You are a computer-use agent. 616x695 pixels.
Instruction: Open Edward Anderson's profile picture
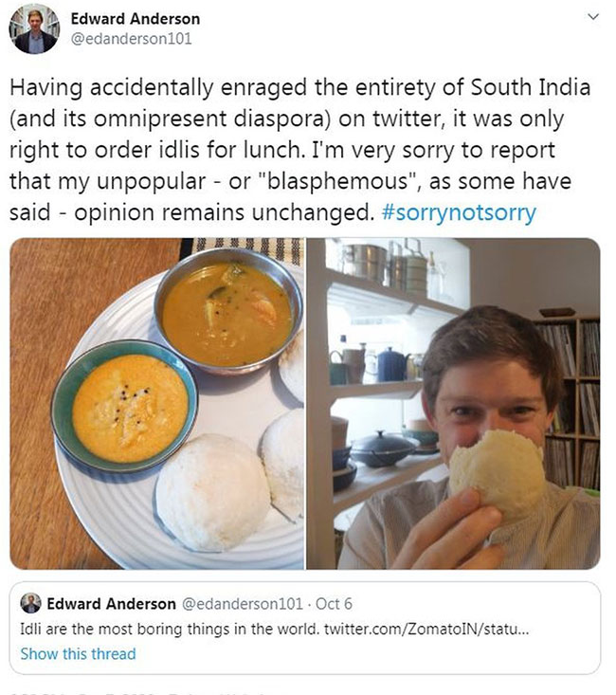click(35, 28)
